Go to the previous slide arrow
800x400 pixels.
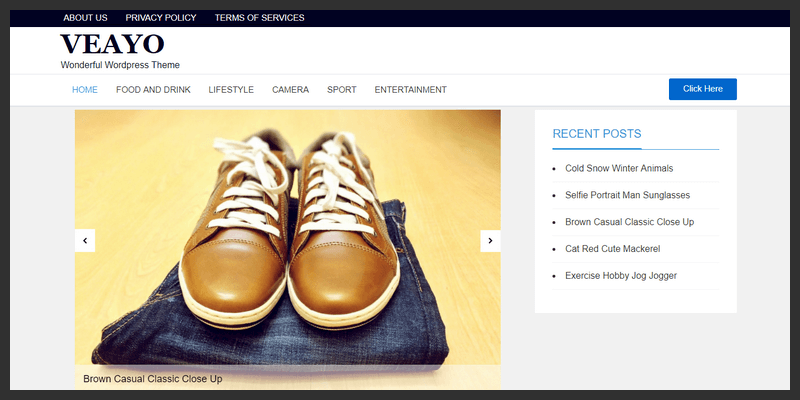click(85, 241)
